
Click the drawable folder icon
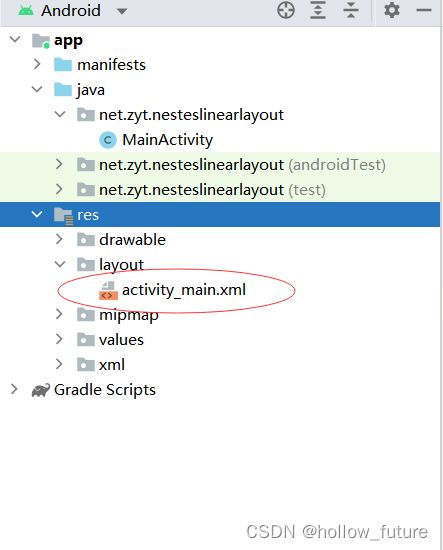click(86, 240)
